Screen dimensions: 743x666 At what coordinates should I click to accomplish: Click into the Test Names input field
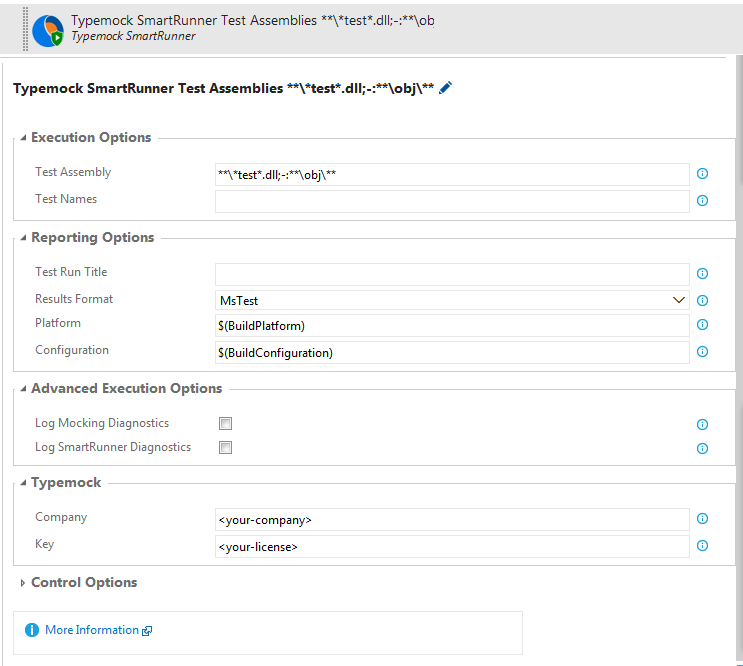452,201
